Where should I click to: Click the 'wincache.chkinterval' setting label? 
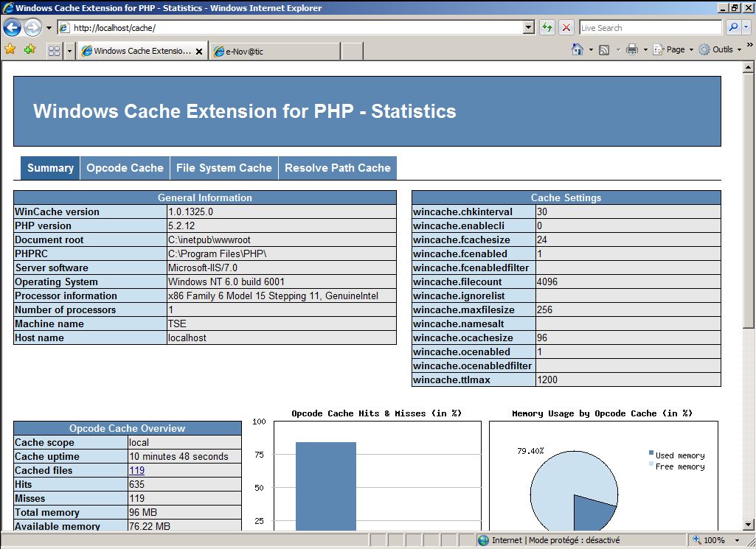463,211
